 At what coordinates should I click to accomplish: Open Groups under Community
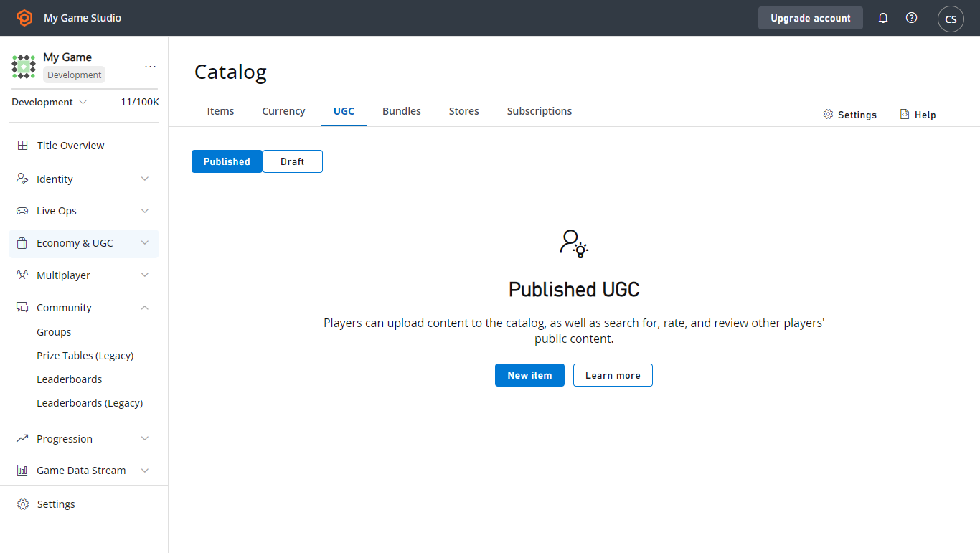pos(54,332)
